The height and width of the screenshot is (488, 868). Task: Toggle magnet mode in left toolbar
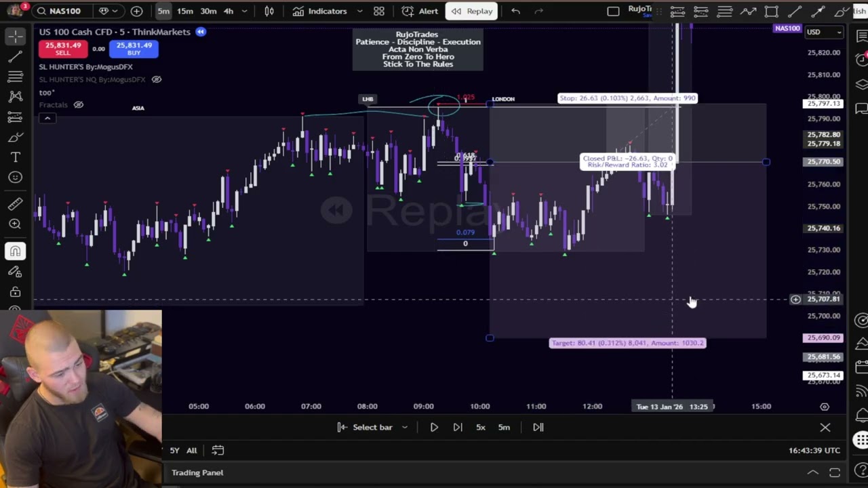point(15,251)
